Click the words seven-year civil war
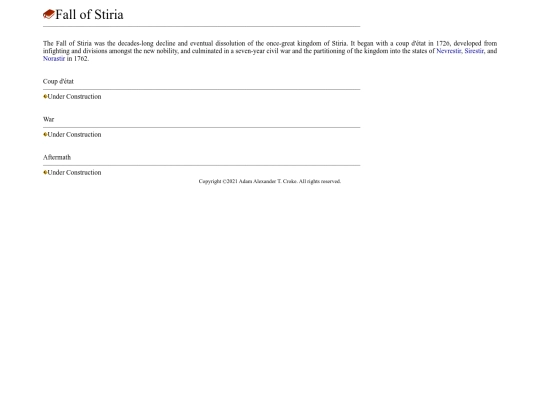The image size is (540, 405). tap(263, 51)
